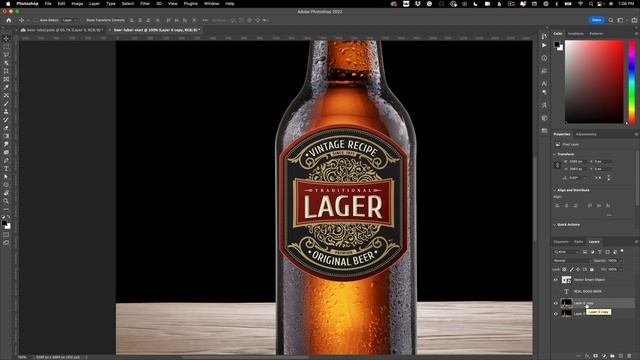Select the Crop tool
The width and height of the screenshot is (640, 360).
click(6, 71)
